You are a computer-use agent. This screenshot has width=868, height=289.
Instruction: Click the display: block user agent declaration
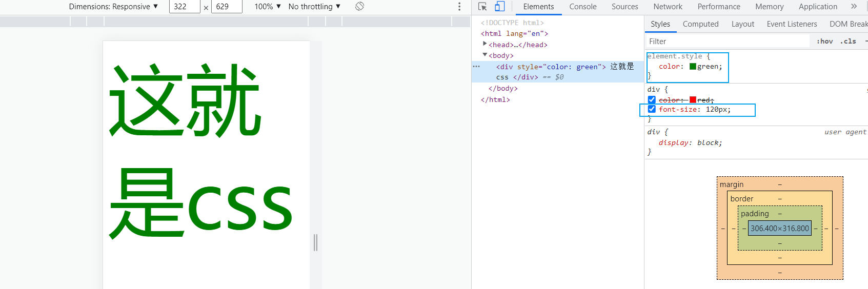click(x=690, y=143)
